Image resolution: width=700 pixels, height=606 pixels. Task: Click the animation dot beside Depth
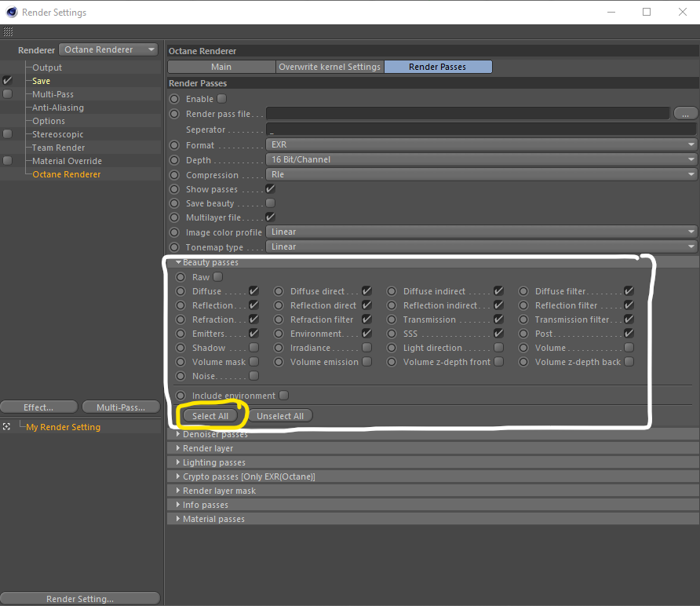pyautogui.click(x=174, y=160)
